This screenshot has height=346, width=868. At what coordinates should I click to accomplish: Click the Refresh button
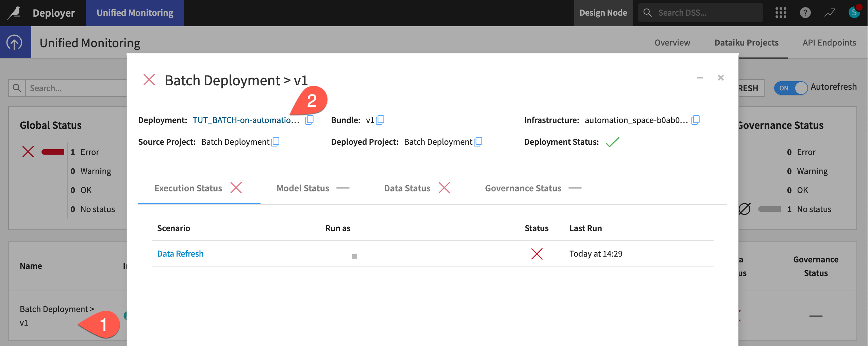[x=751, y=88]
